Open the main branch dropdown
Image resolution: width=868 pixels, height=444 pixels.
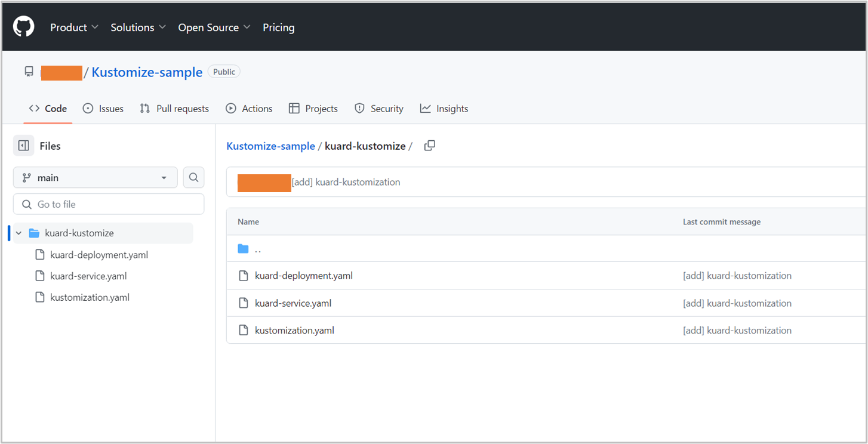click(x=95, y=177)
